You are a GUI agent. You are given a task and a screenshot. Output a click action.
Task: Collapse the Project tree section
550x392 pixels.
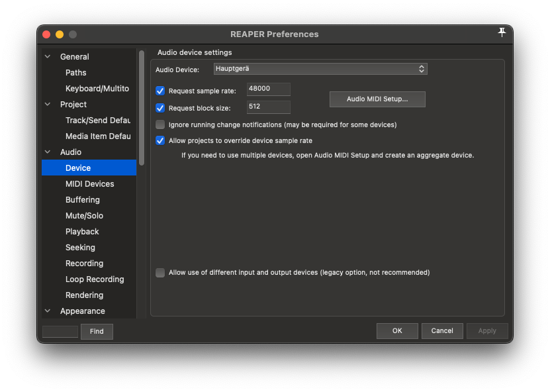coord(48,104)
